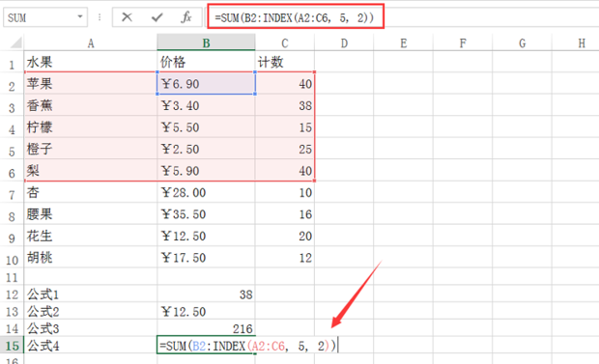Click cell B8 containing ¥35.50
The image size is (599, 364).
(x=206, y=214)
